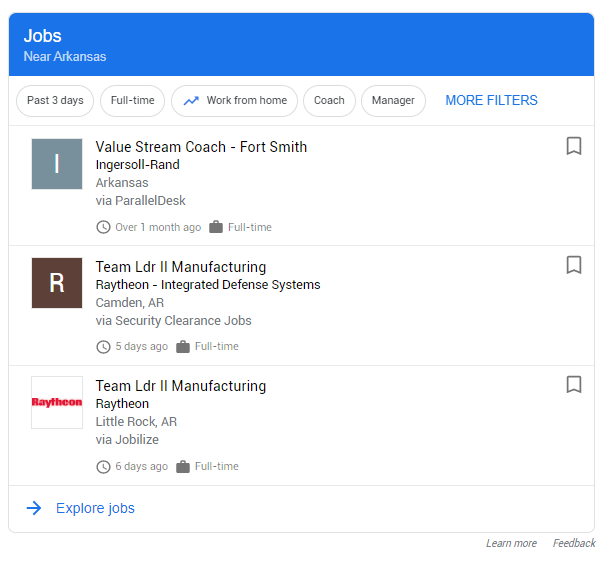Filter by Coach job title
Image resolution: width=610 pixels, height=562 pixels.
tap(329, 101)
